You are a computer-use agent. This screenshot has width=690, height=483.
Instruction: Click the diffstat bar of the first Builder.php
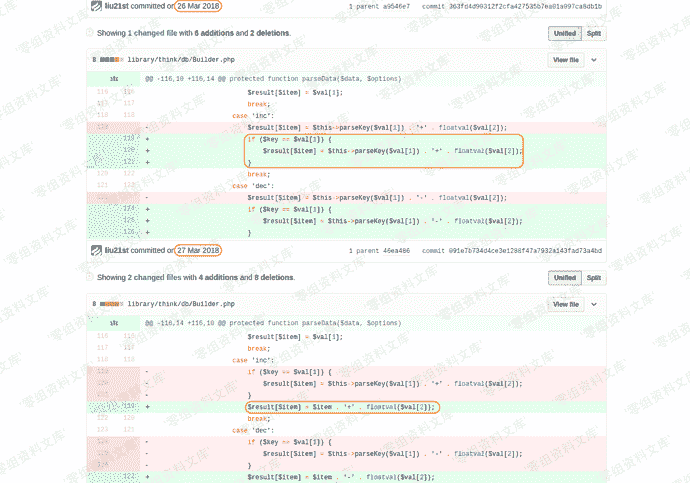tap(106, 59)
